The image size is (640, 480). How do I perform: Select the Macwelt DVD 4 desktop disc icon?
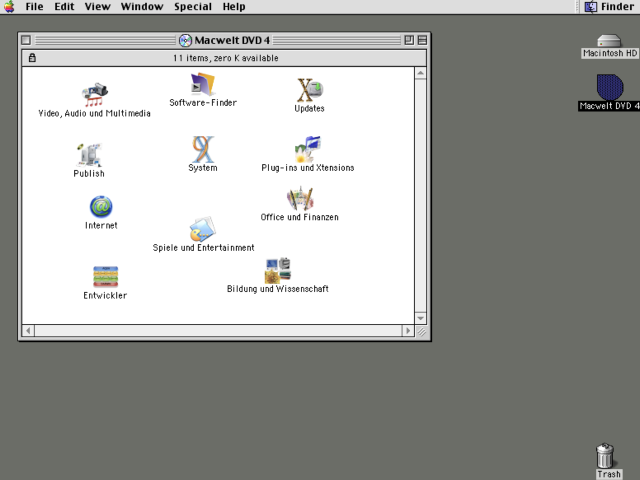[x=610, y=87]
